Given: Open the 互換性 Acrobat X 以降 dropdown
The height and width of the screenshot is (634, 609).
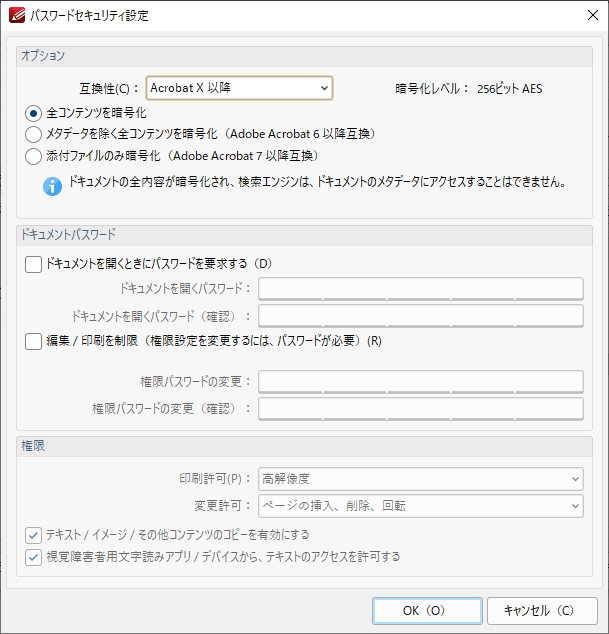Looking at the screenshot, I should [x=239, y=88].
